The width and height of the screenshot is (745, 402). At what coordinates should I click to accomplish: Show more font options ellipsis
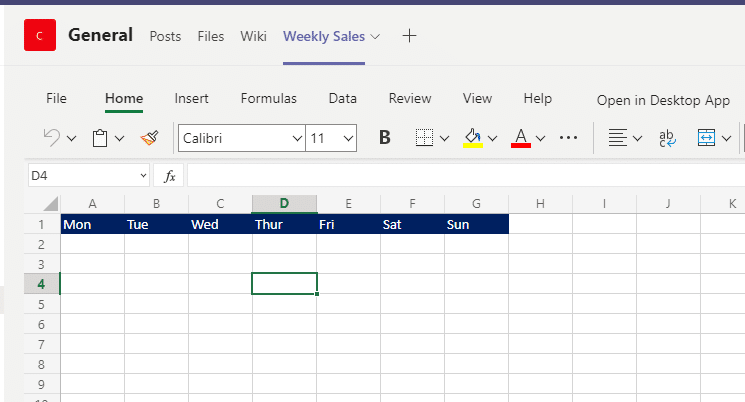point(569,138)
